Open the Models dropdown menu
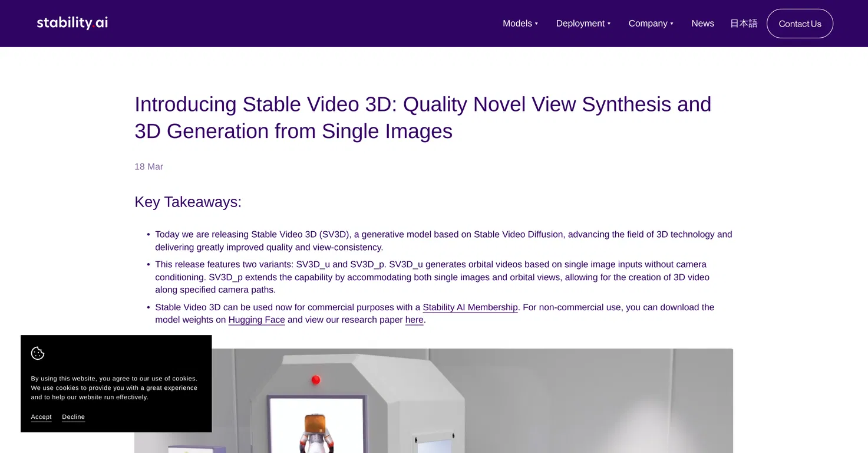Image resolution: width=868 pixels, height=453 pixels. click(x=520, y=24)
